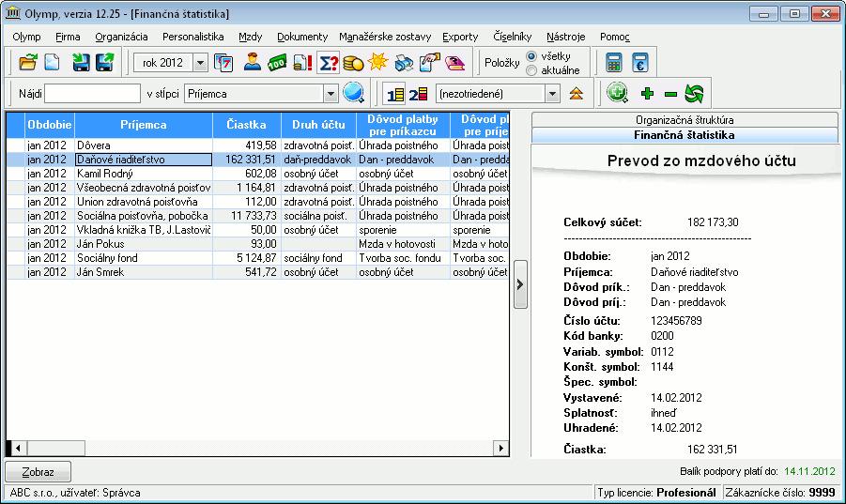Click in the Nájdi search field
The width and height of the screenshot is (846, 504).
[92, 94]
